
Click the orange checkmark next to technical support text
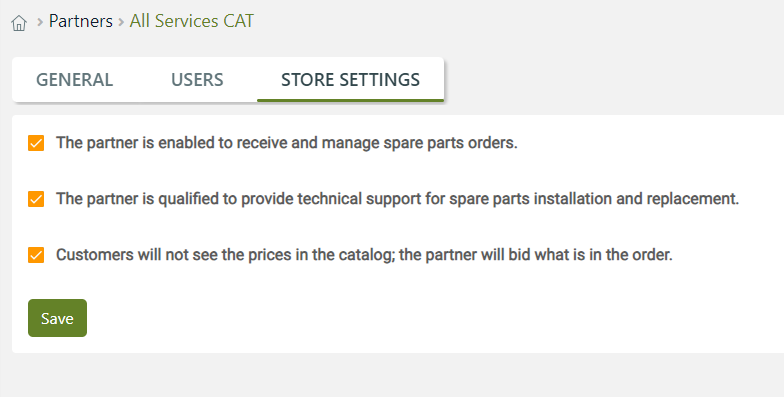click(x=36, y=199)
